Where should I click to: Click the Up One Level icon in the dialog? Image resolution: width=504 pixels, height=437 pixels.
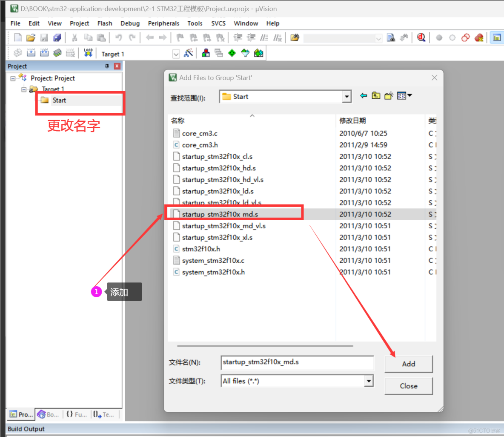pos(375,95)
